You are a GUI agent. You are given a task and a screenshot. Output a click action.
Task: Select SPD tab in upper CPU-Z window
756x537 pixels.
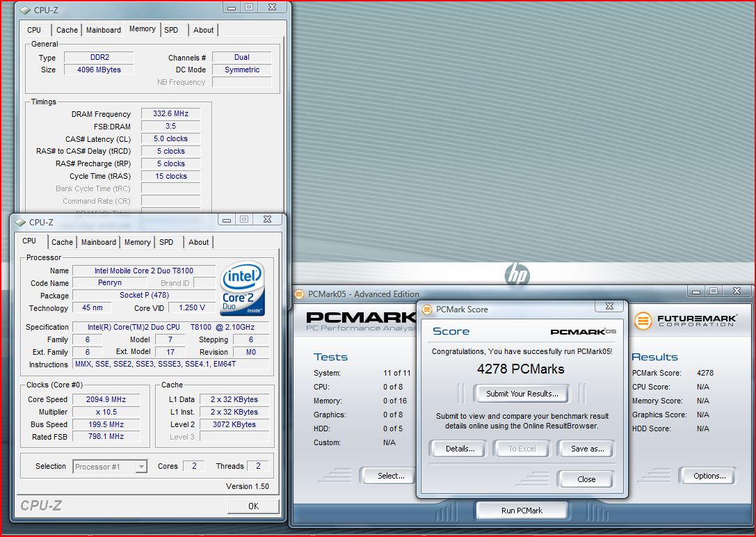(x=171, y=30)
